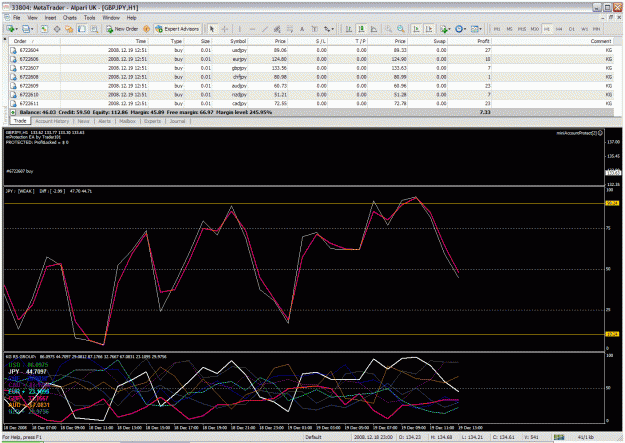Click the Market Watch toolbar icon
This screenshot has height=443, width=625.
point(44,29)
